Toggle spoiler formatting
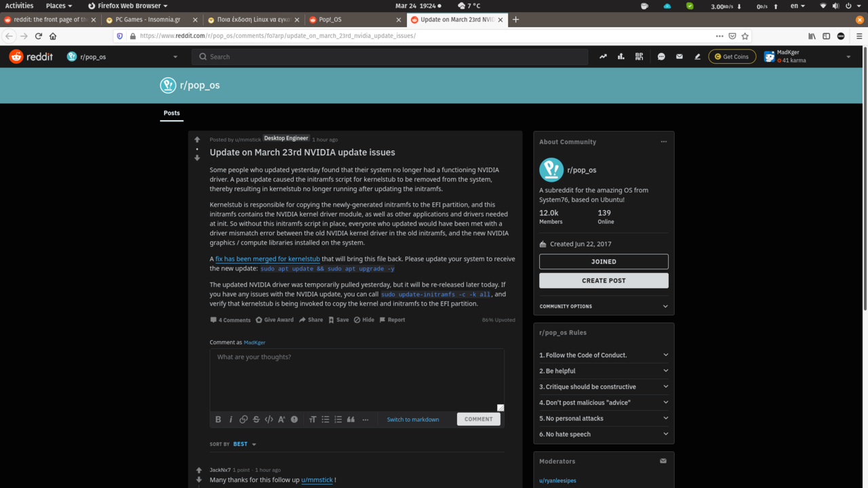Viewport: 868px width, 488px height. [294, 420]
